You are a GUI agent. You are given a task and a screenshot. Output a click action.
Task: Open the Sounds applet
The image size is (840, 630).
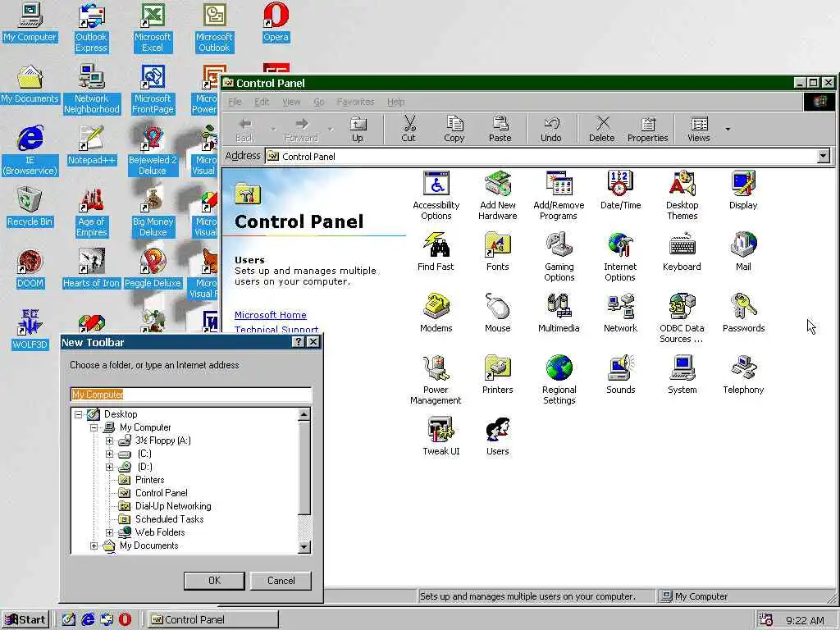[620, 375]
